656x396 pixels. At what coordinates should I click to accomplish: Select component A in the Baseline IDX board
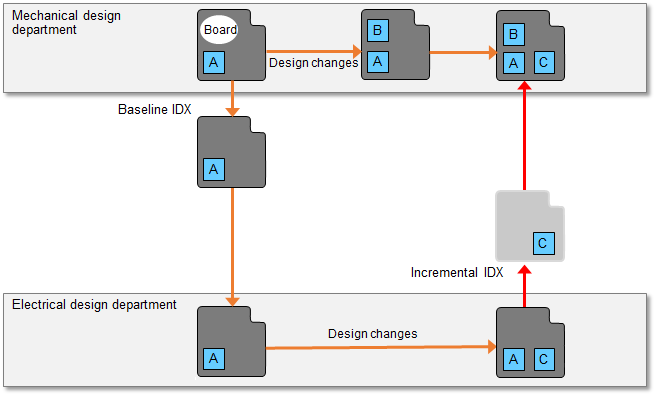(x=214, y=169)
